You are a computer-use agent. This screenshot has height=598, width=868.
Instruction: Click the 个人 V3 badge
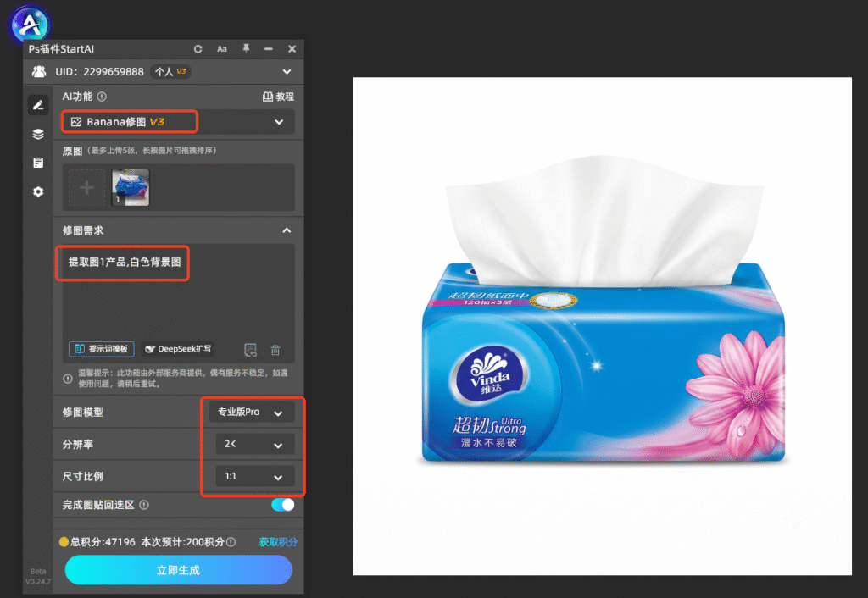click(x=170, y=71)
